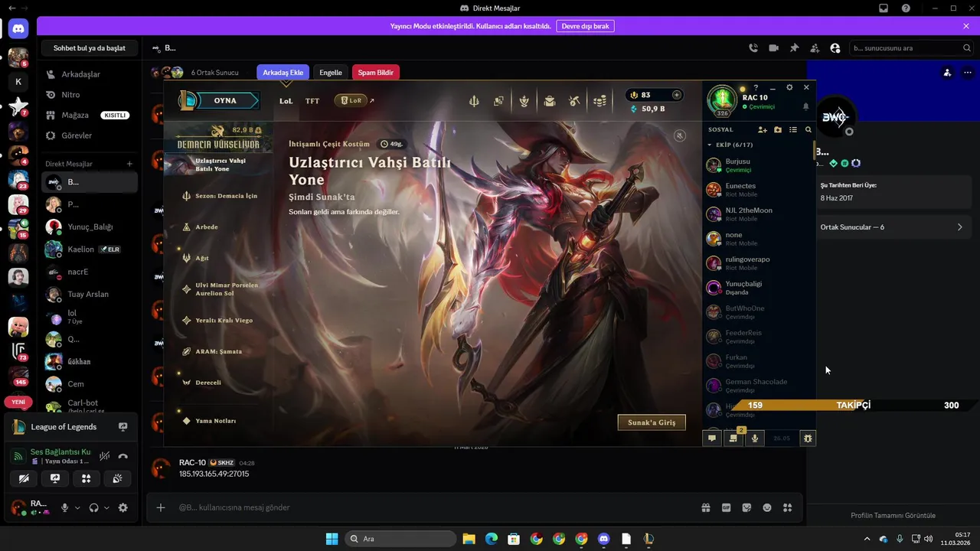Open Profilin Tamamını Görüntüle link

pyautogui.click(x=893, y=515)
